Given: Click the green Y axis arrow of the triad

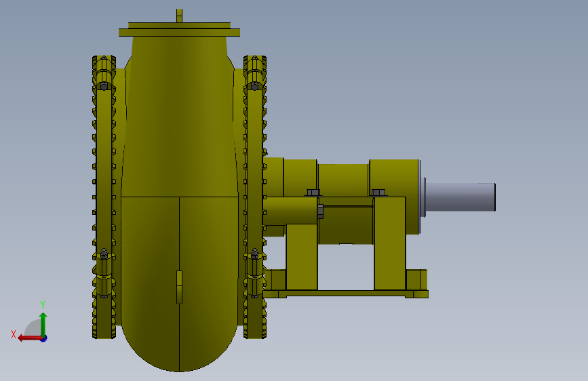Looking at the screenshot, I should [43, 323].
